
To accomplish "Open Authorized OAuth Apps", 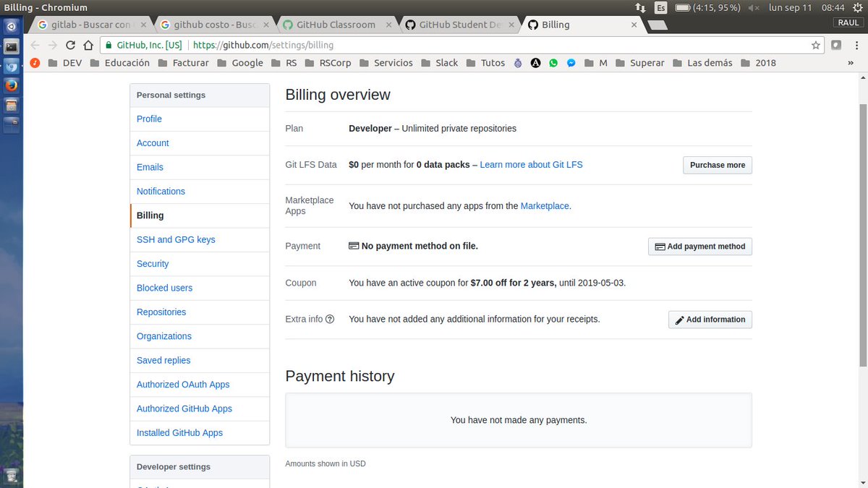I will pyautogui.click(x=183, y=385).
